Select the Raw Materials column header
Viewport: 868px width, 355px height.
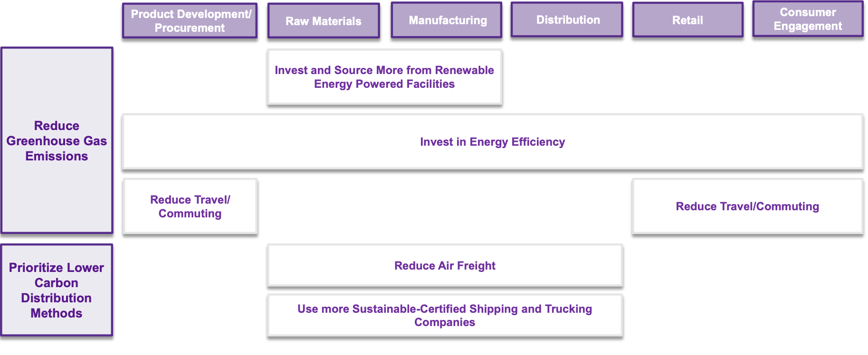tap(324, 21)
